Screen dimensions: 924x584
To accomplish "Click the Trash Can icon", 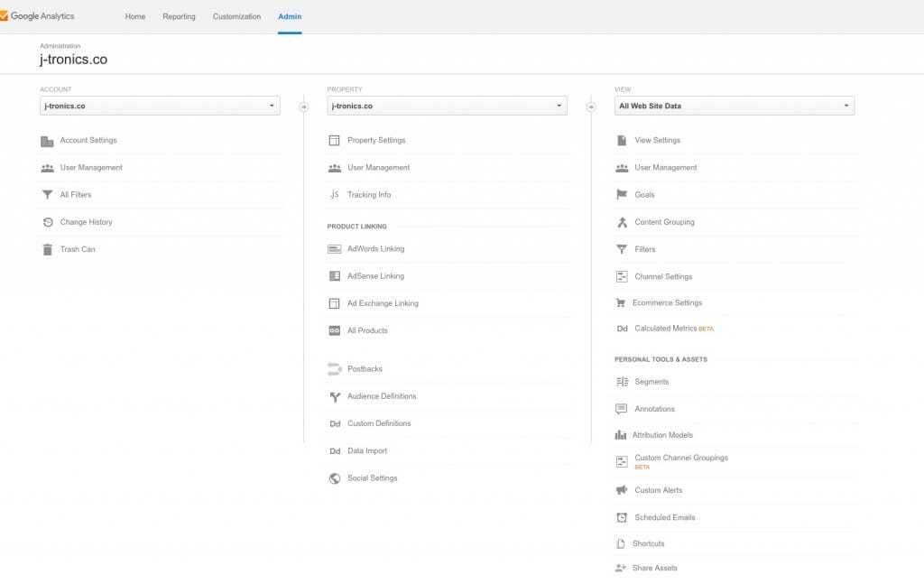I will pos(48,249).
